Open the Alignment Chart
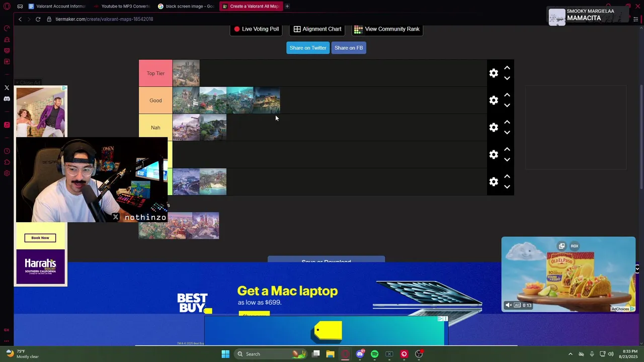Viewport: 644px width, 362px height. click(x=317, y=29)
